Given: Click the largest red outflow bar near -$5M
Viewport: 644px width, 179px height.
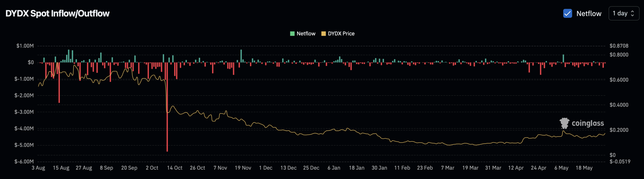Looking at the screenshot, I should point(167,107).
